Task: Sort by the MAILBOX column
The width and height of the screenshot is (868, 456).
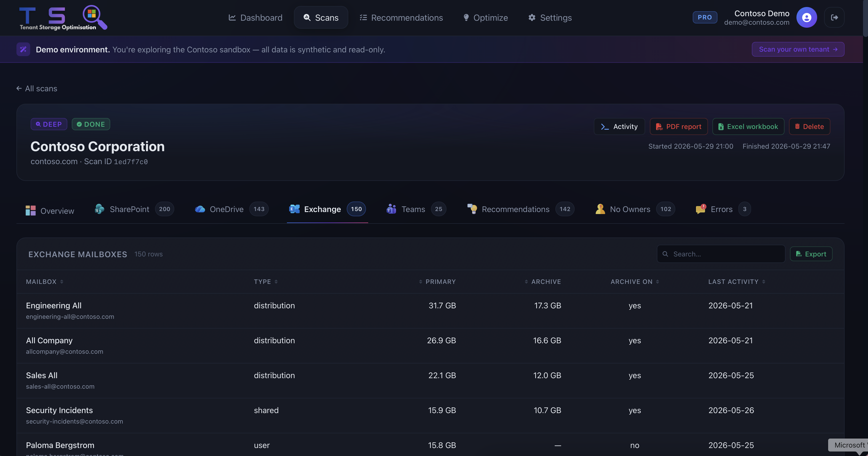Action: [45, 282]
